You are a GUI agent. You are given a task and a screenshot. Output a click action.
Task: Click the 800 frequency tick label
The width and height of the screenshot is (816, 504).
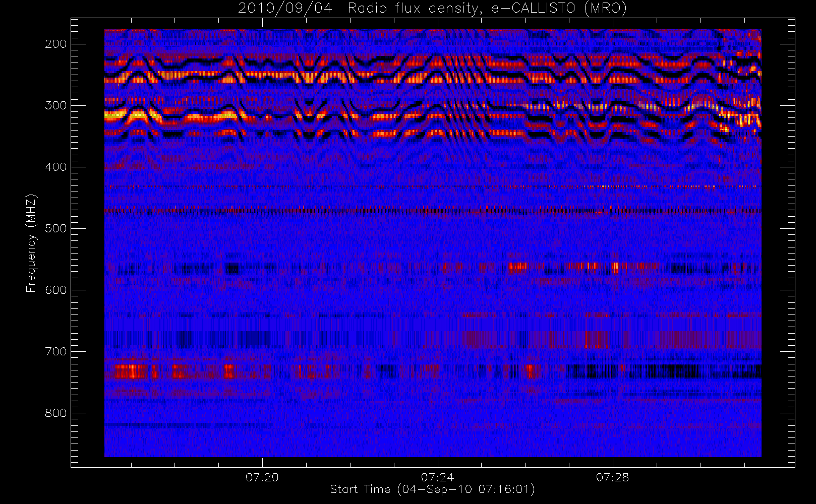click(x=56, y=413)
